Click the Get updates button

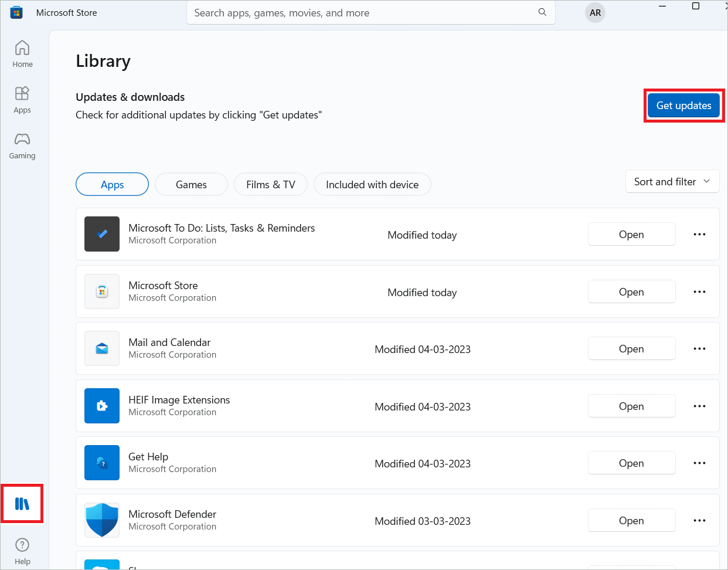(683, 106)
